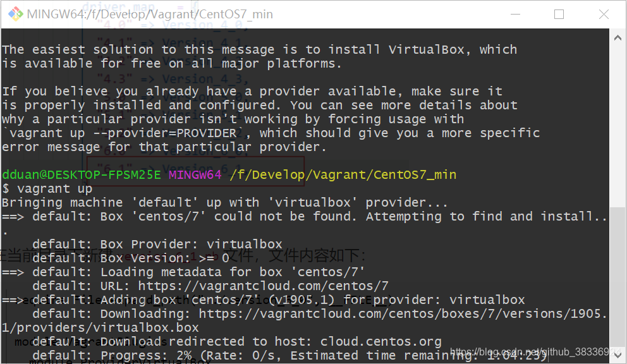The image size is (627, 364).
Task: Click the line 'Loading metadata for box 'centos/7''
Action: click(x=183, y=272)
